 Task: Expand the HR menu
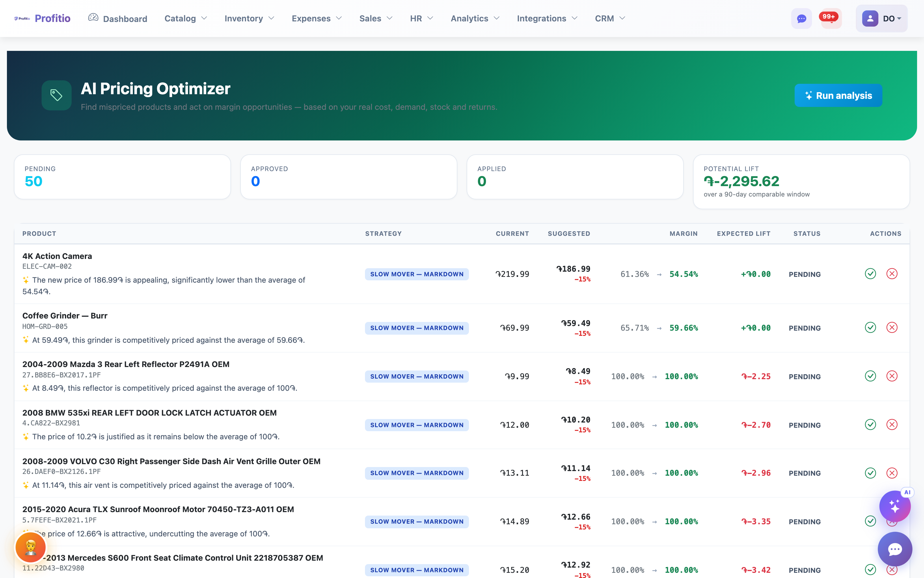(422, 18)
